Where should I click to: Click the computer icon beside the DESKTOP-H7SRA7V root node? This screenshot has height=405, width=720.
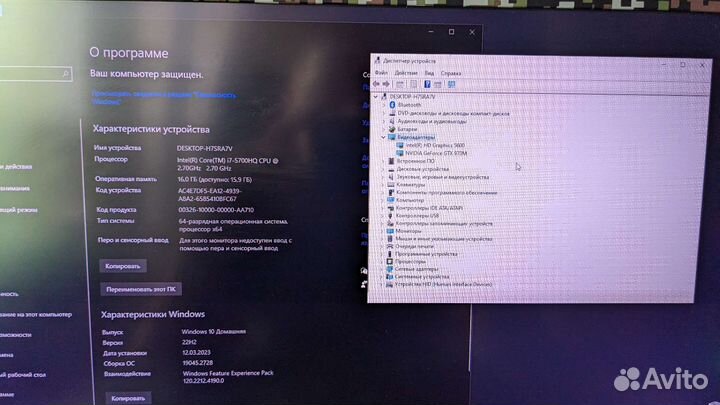384,96
